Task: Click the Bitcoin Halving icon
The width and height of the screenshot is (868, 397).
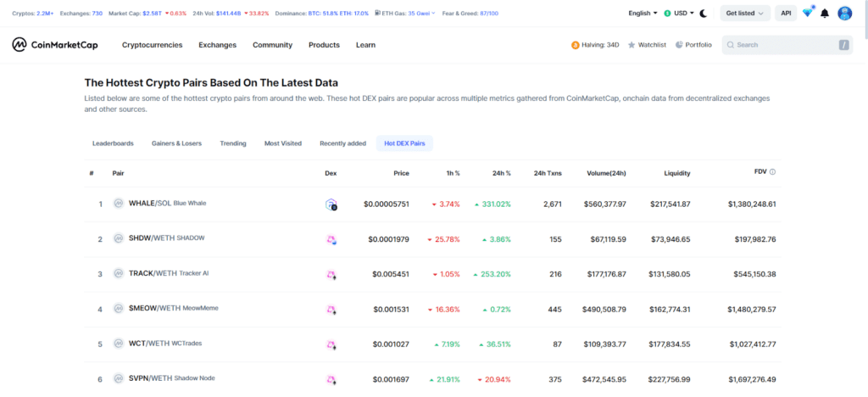Action: coord(576,45)
